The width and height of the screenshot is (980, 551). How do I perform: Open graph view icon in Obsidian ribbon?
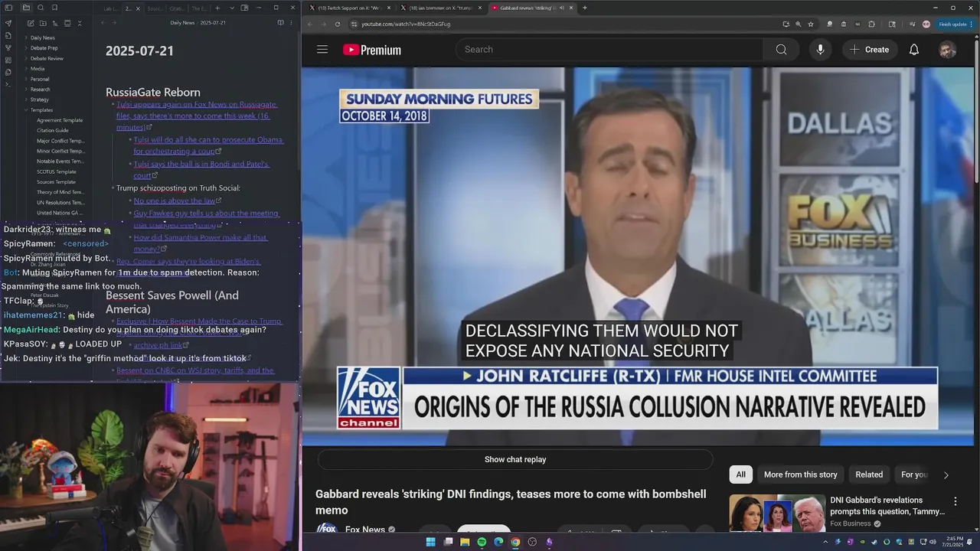click(x=8, y=47)
